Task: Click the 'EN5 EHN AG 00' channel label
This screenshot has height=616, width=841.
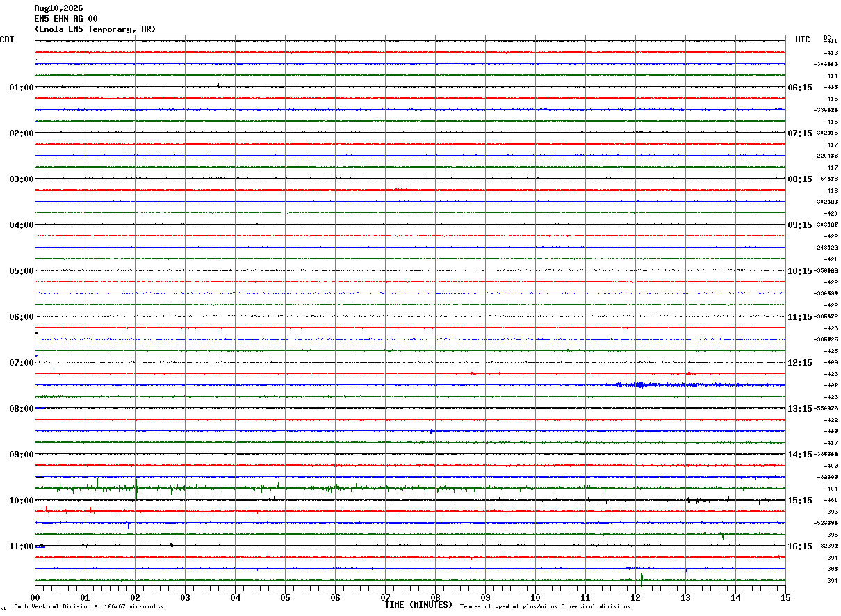Action: coord(66,19)
